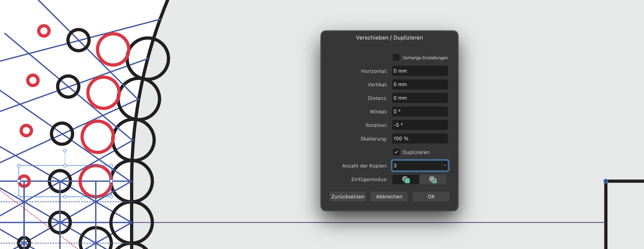644x249 pixels.
Task: Click the Rotation field showing -5°
Action: (420, 125)
